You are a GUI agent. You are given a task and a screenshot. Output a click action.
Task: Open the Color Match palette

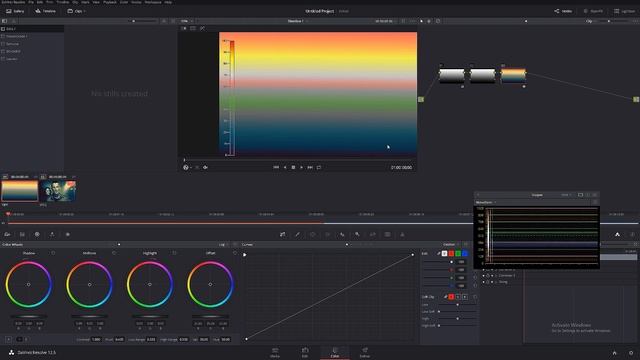22,234
